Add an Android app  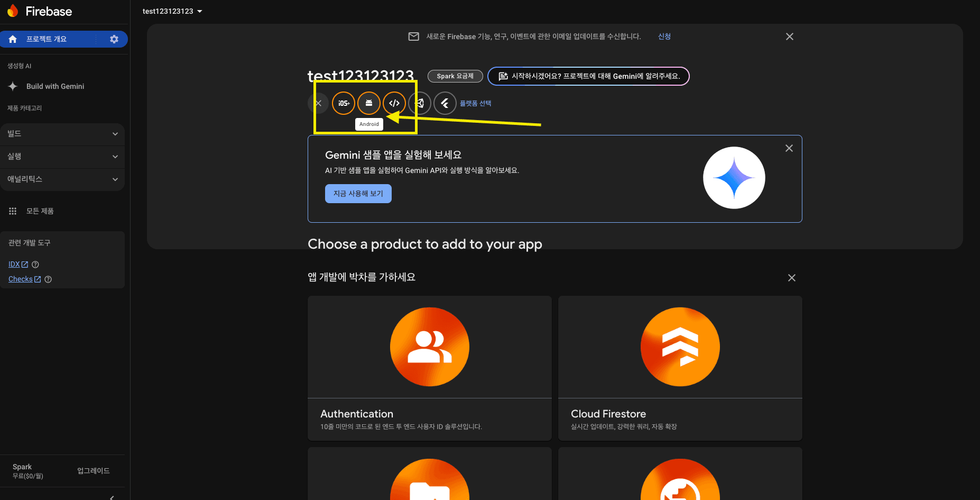[x=369, y=103]
